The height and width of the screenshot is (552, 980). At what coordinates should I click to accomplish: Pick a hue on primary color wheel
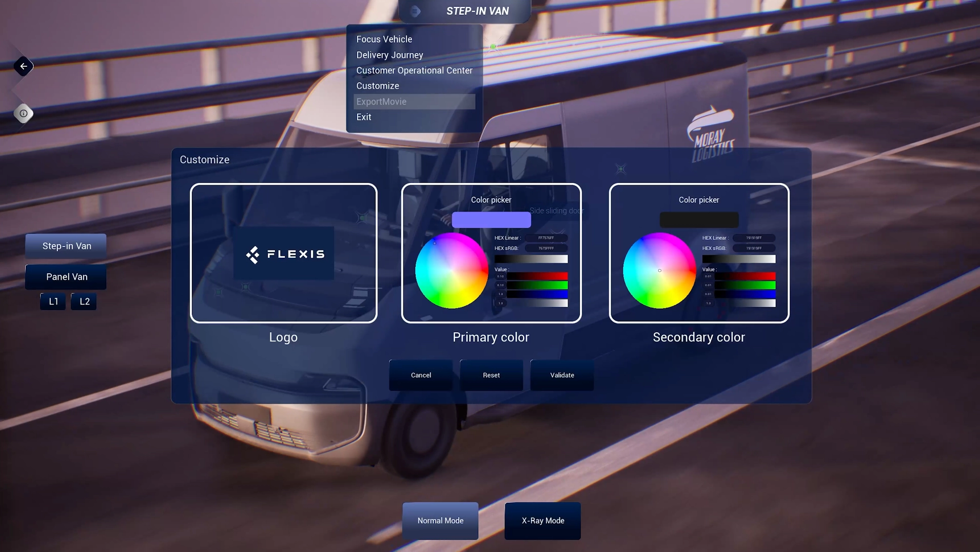(x=452, y=271)
